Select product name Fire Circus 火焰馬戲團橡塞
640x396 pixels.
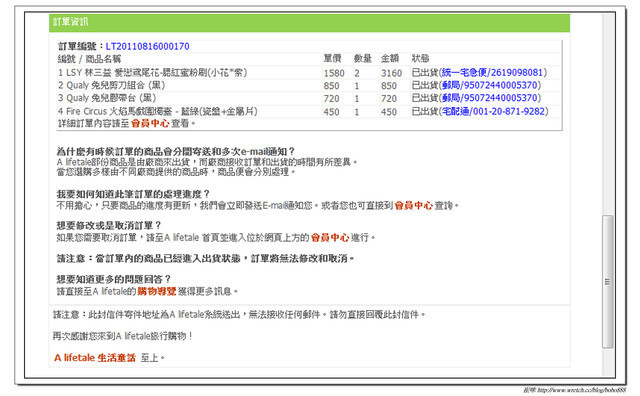[x=158, y=111]
